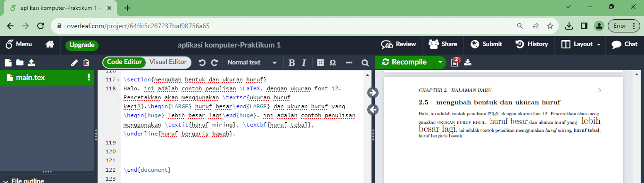Go to the home projects page
The width and height of the screenshot is (644, 183).
50,45
